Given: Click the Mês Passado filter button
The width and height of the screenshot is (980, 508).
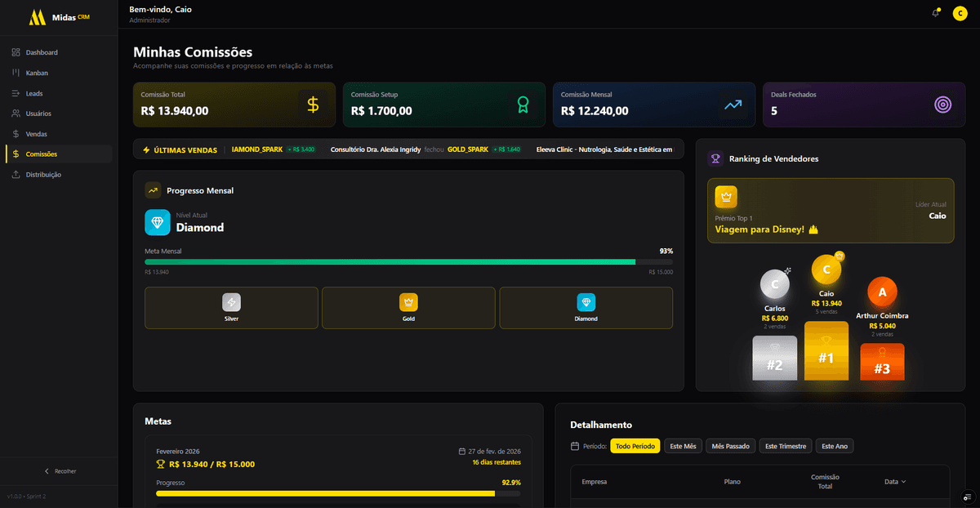Looking at the screenshot, I should 730,446.
